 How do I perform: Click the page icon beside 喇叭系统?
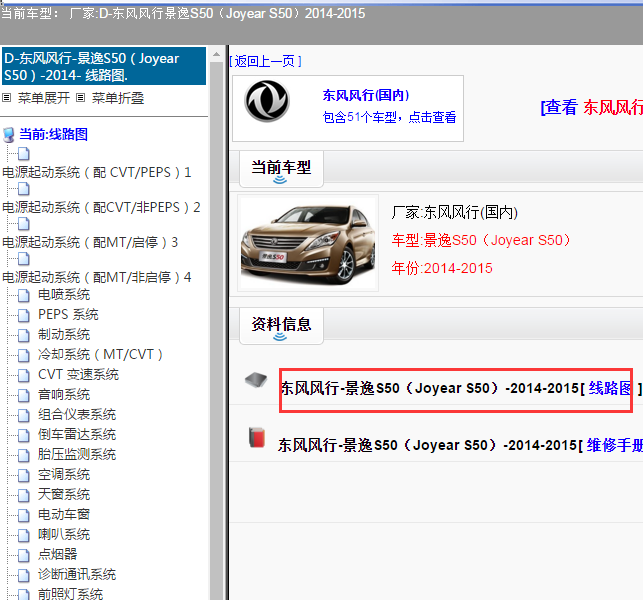point(23,535)
